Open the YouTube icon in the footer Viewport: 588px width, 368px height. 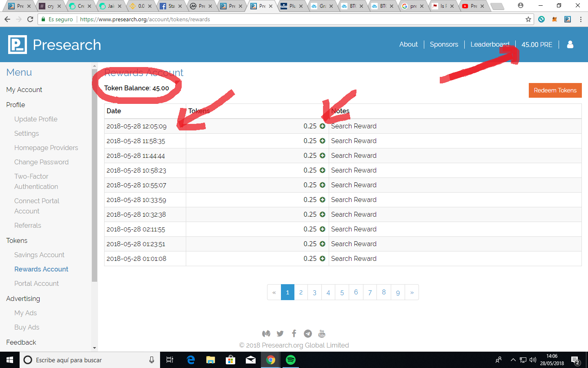click(322, 334)
